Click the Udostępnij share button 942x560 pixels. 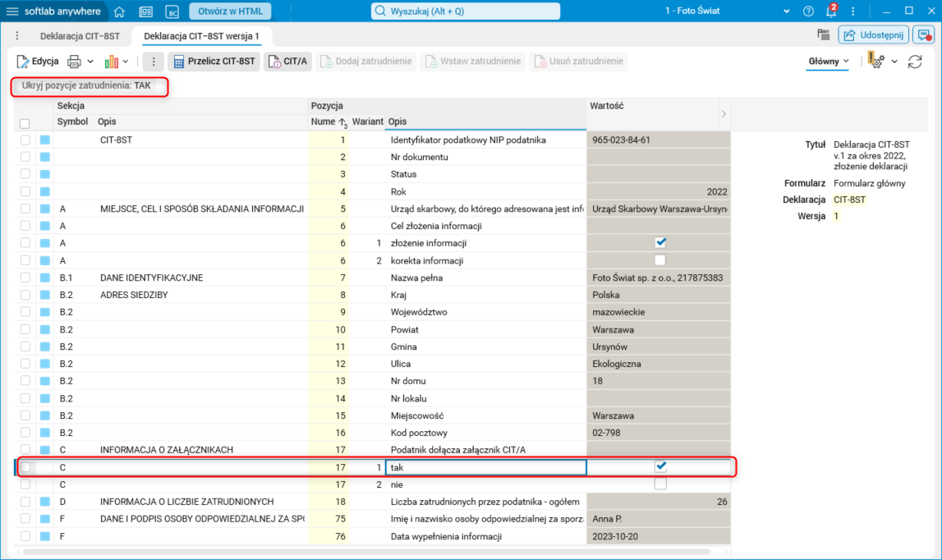click(x=873, y=34)
